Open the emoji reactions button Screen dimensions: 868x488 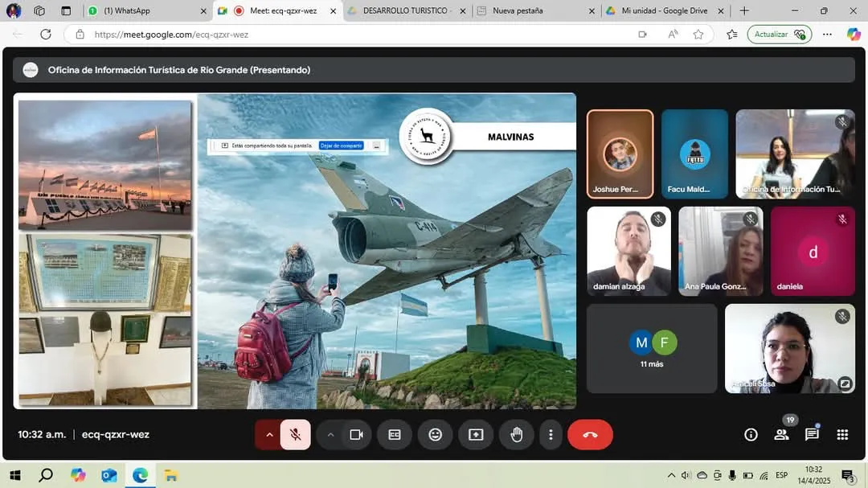pos(435,435)
